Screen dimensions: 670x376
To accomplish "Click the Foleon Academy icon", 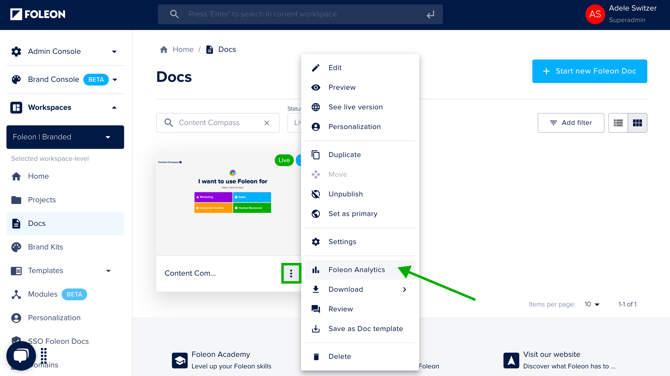I will click(180, 360).
